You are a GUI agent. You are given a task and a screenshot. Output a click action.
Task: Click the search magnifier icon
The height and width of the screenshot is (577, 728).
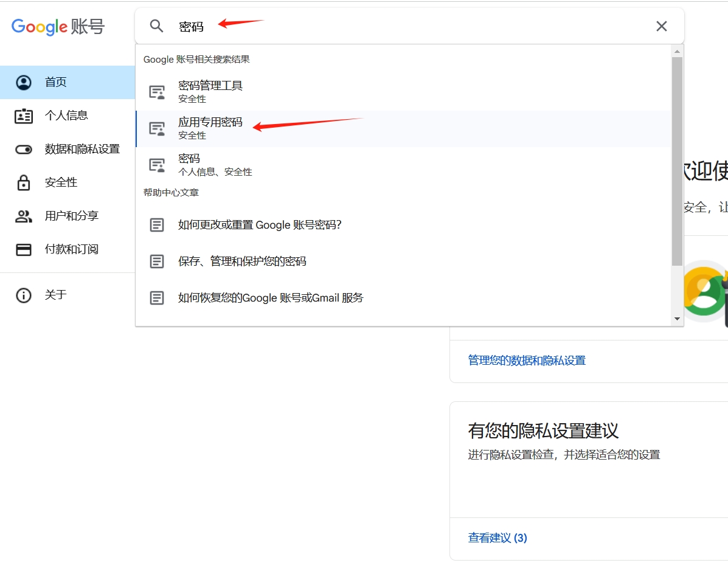[x=156, y=26]
